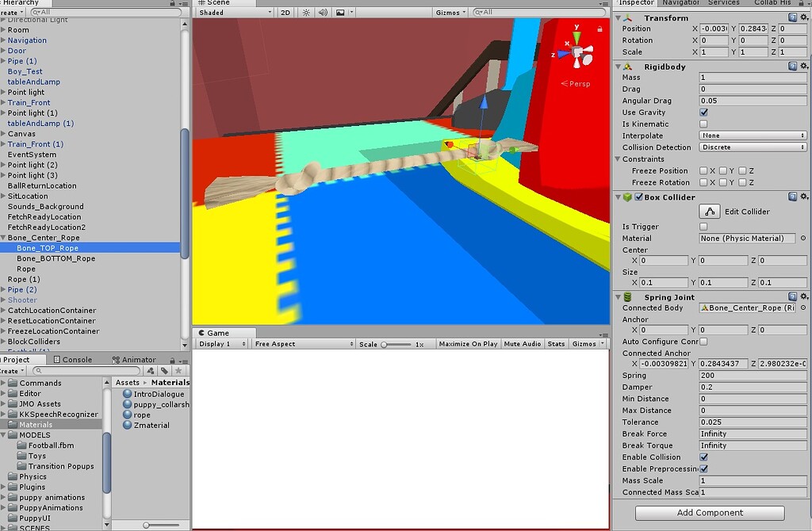Image resolution: width=812 pixels, height=531 pixels.
Task: Switch to the Console tab
Action: coord(73,359)
